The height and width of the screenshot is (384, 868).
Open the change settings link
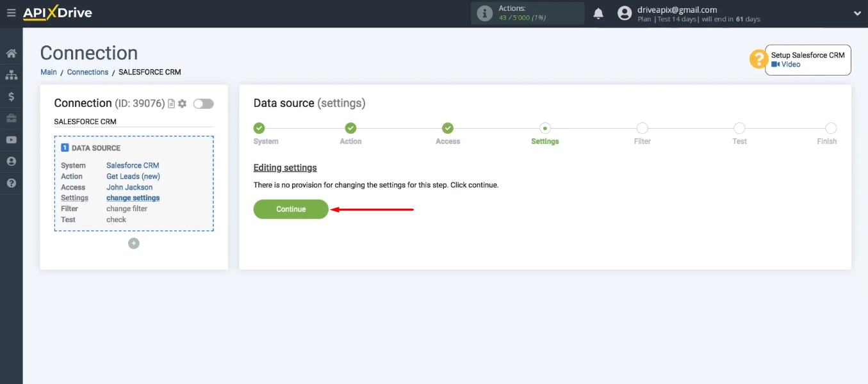pos(133,198)
